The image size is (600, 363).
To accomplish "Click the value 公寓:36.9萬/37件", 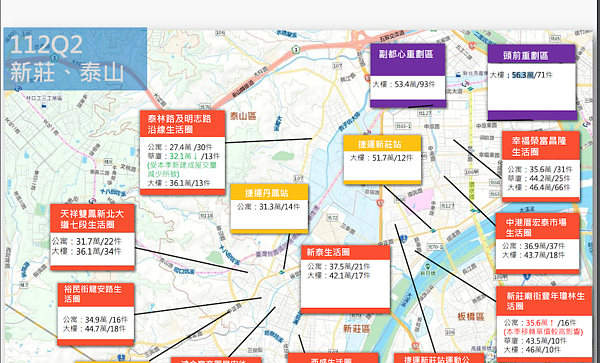I will click(533, 246).
